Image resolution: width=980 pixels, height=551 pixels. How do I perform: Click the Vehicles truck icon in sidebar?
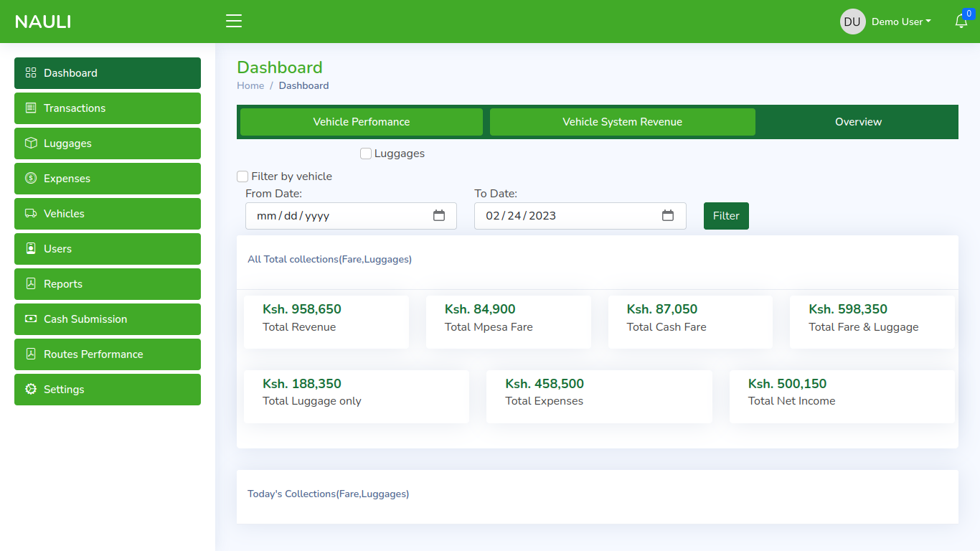coord(31,214)
